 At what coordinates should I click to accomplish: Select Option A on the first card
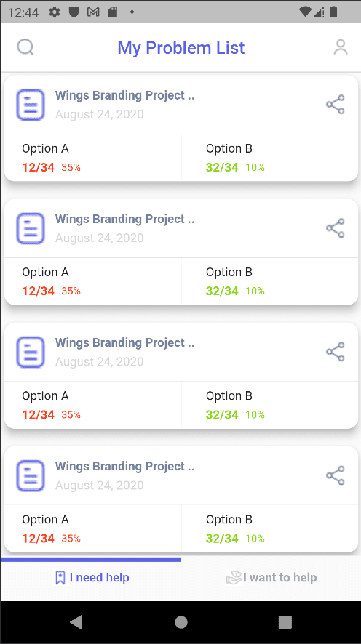pos(92,158)
